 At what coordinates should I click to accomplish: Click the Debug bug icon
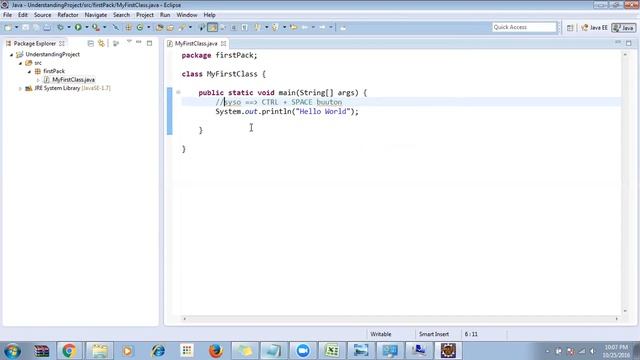point(60,27)
